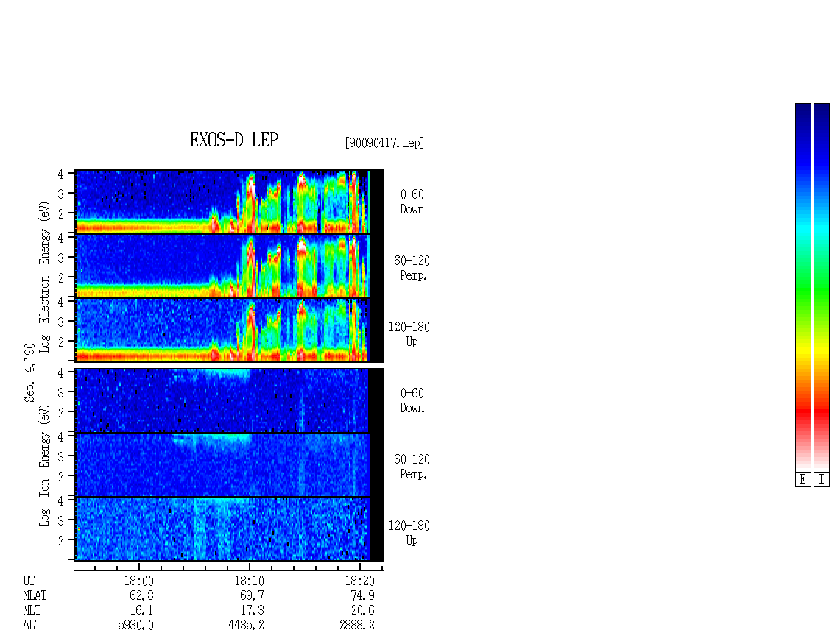Screen dimensions: 832x644
Task: Select the MLT row heading
Action: coord(32,611)
